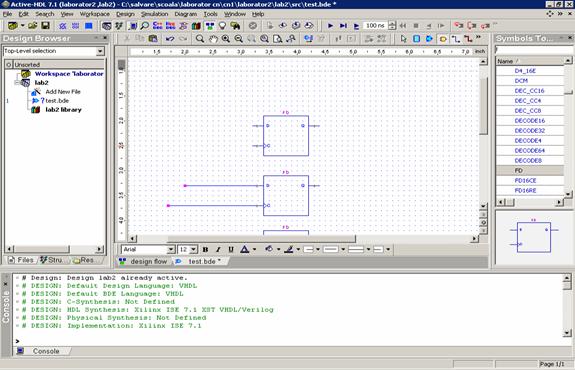The width and height of the screenshot is (575, 370).
Task: Open the Simulation menu
Action: tap(154, 14)
